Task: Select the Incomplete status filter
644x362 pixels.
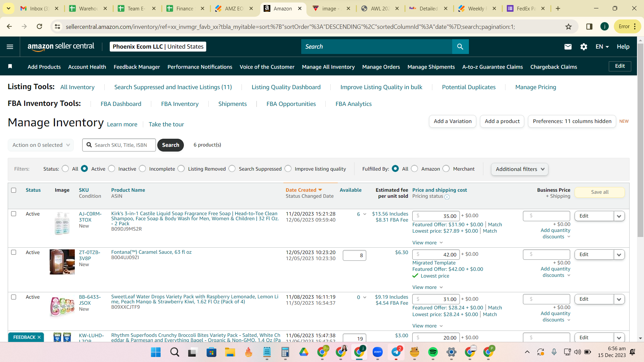Action: (x=143, y=169)
